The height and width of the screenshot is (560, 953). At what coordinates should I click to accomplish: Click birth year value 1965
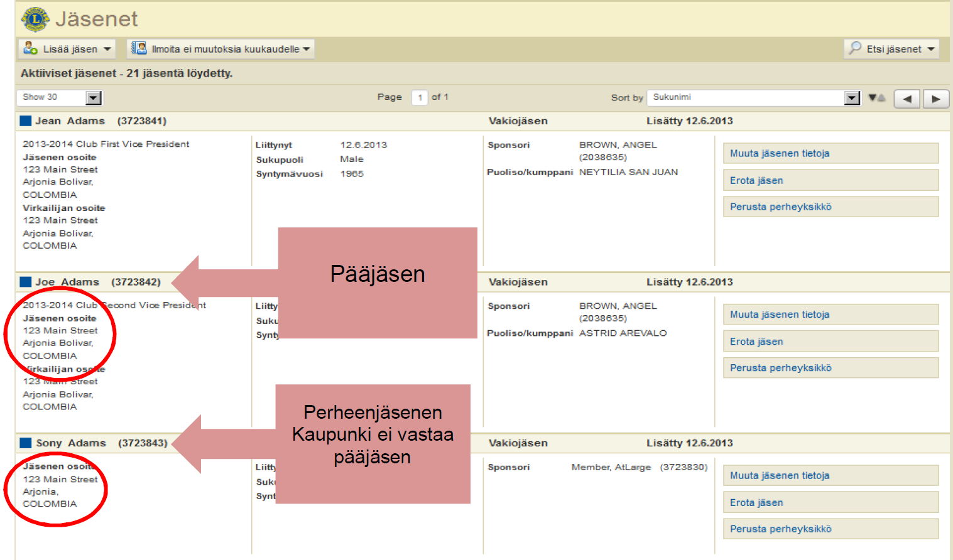(x=352, y=174)
